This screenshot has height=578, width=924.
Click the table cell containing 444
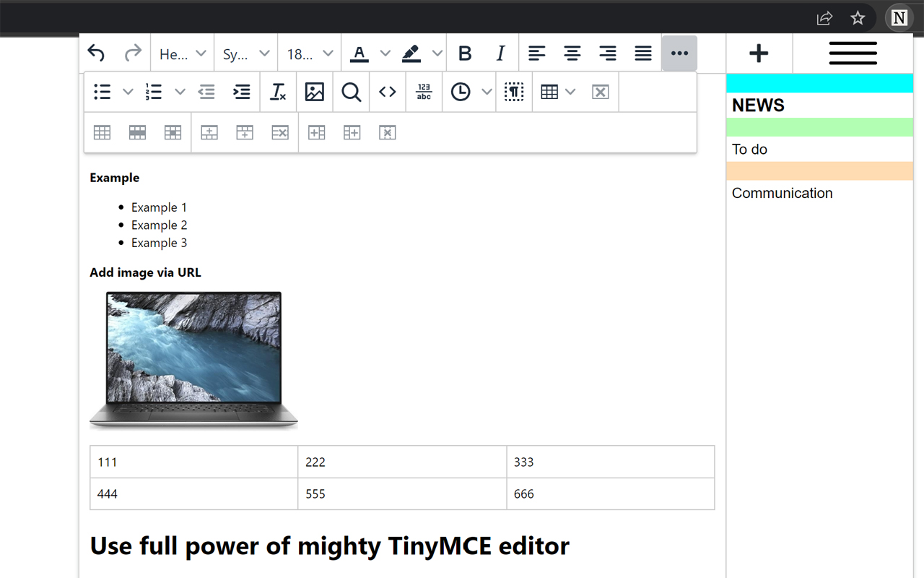[193, 494]
